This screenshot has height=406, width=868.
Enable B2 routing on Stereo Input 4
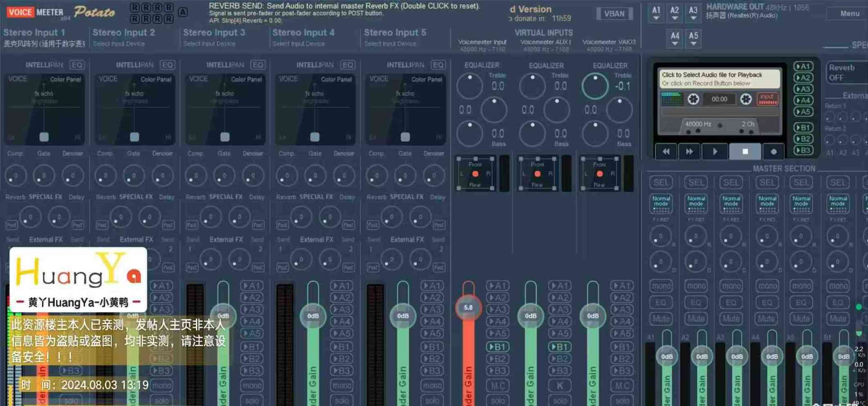[341, 359]
